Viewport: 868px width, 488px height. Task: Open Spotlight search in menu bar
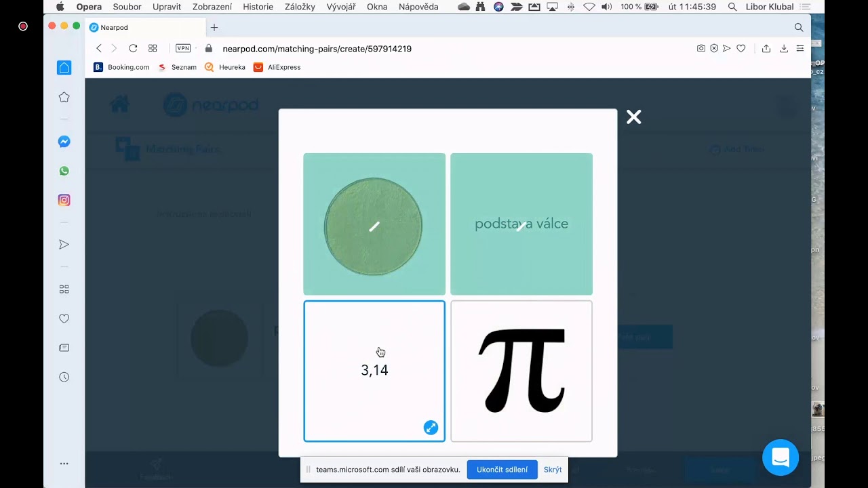[732, 7]
